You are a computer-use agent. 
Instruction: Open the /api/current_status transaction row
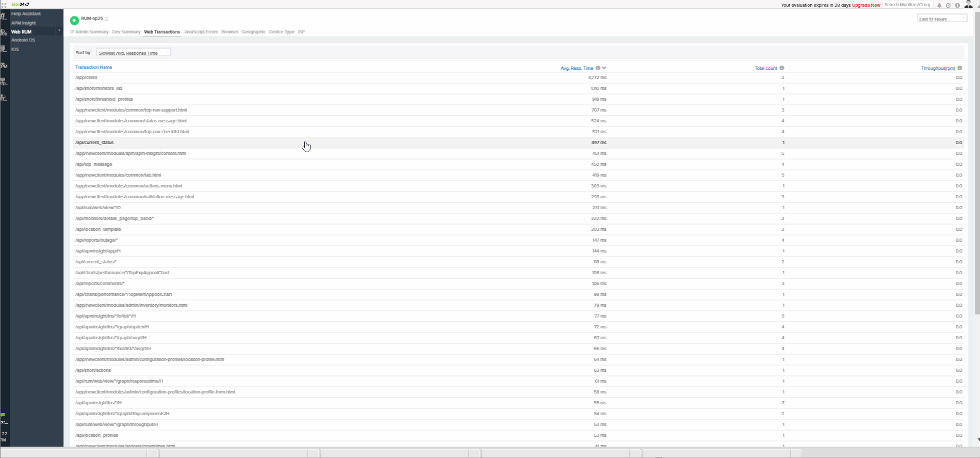(x=94, y=143)
